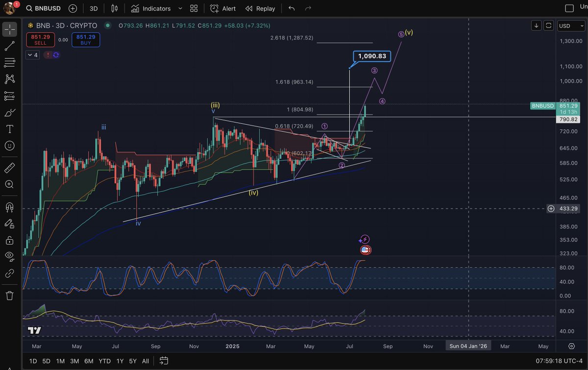Select the trend line tool
The width and height of the screenshot is (588, 370).
coord(9,46)
